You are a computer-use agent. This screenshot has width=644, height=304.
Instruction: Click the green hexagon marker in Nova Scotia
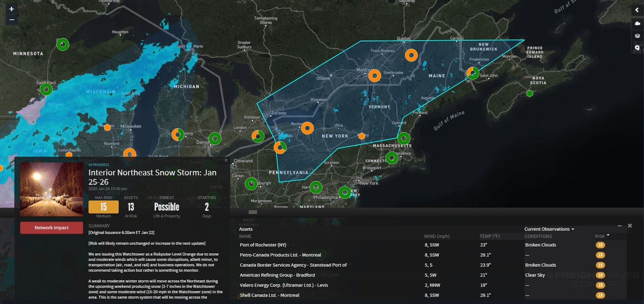point(530,93)
